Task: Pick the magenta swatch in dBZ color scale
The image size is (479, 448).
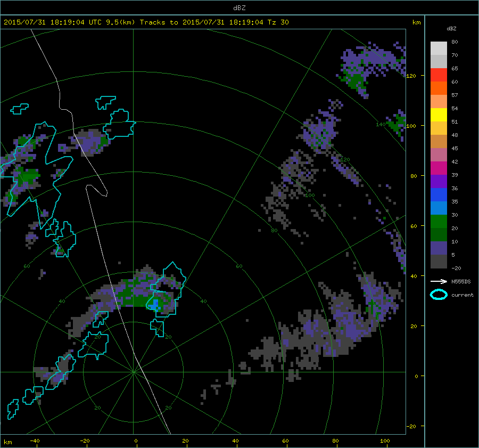Action: [439, 168]
